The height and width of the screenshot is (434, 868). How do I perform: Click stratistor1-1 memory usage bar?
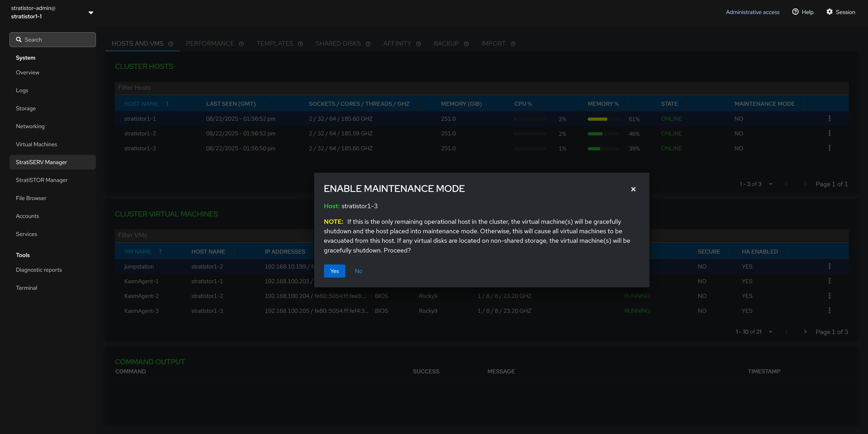pyautogui.click(x=603, y=119)
